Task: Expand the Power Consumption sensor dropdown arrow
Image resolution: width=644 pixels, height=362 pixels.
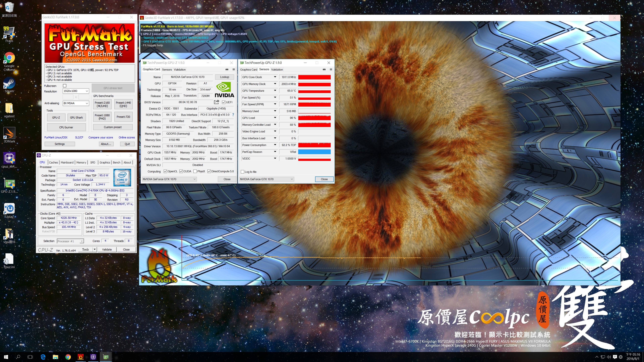Action: [275, 145]
